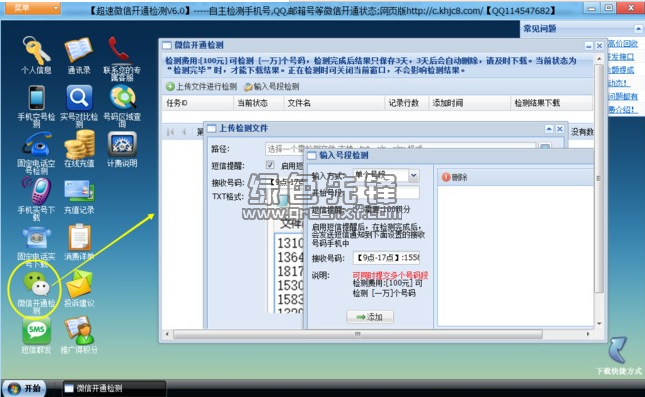Click the horizontal scrollbar of the detection window

click(x=357, y=334)
